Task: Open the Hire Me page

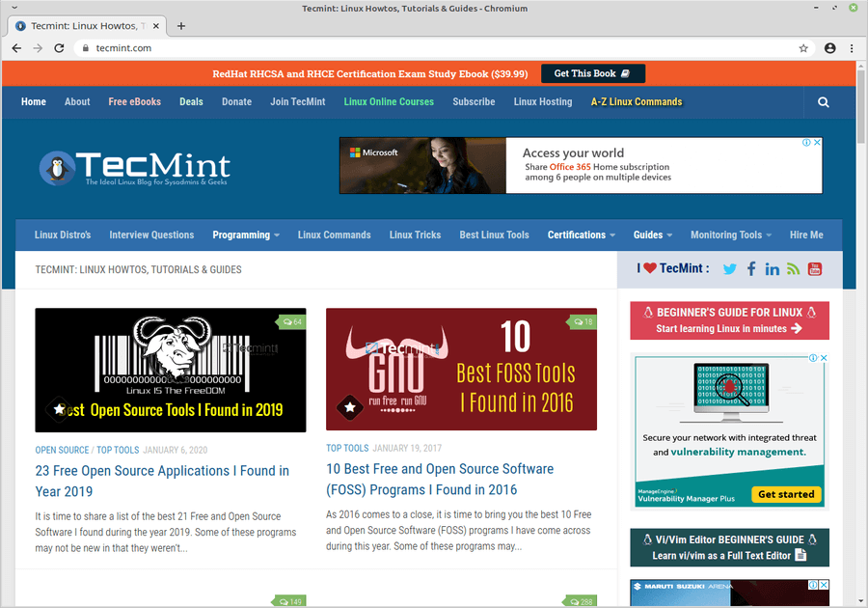Action: pos(806,235)
